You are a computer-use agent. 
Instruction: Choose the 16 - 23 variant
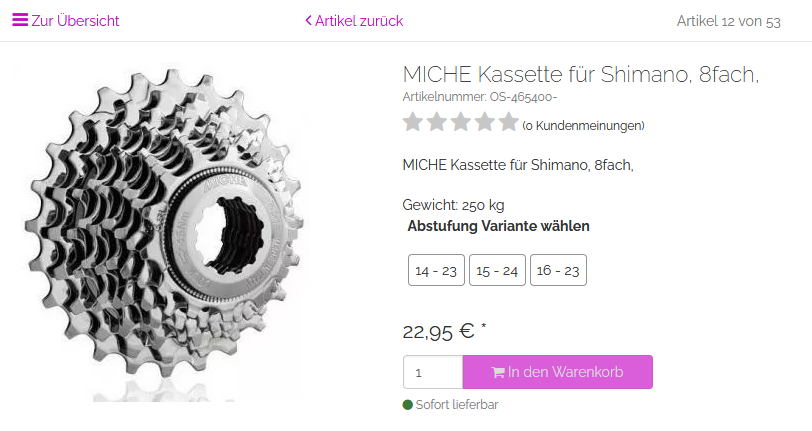558,271
